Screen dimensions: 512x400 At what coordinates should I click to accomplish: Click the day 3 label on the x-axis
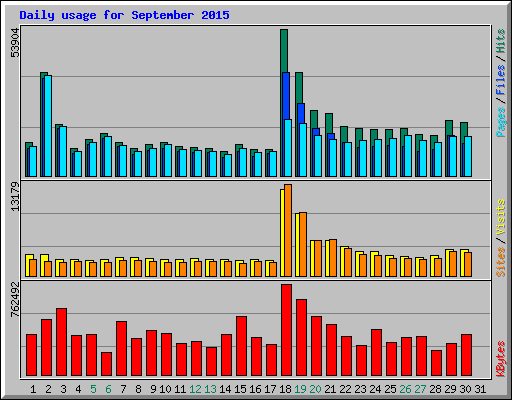tap(63, 389)
